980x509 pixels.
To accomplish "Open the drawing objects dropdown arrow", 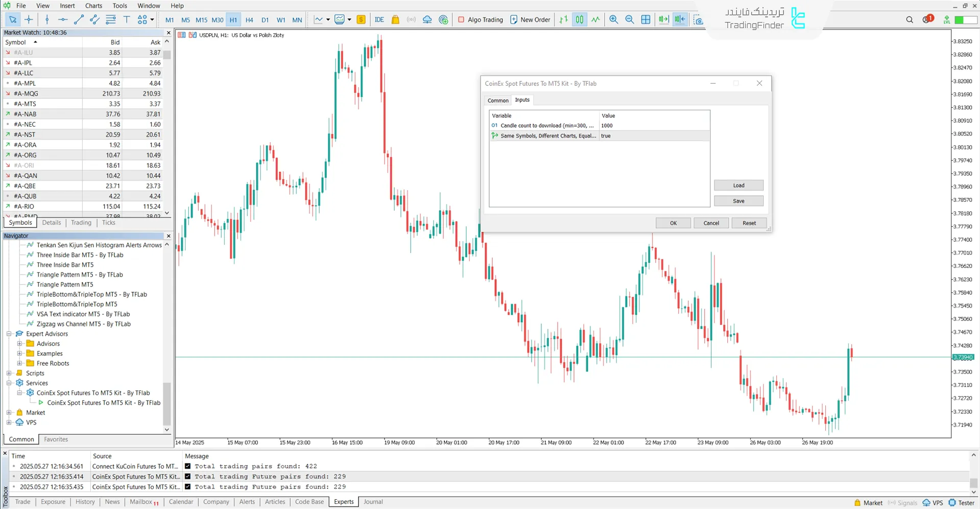I will 152,19.
